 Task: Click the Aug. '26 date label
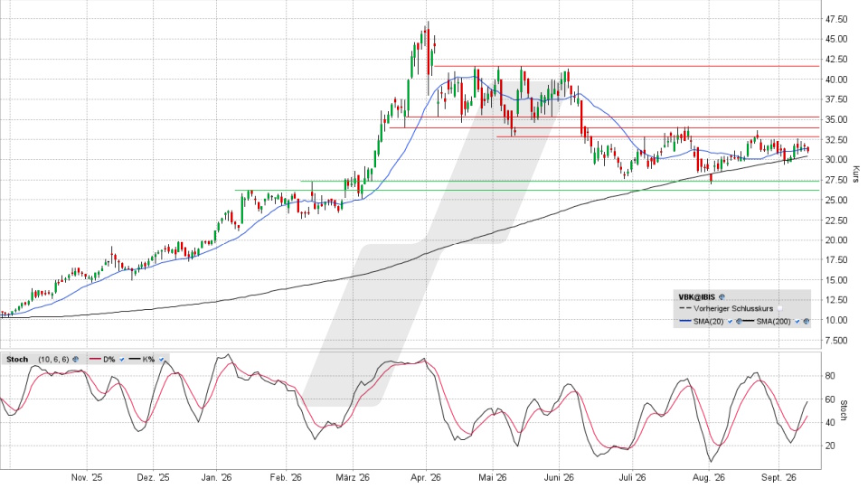709,477
